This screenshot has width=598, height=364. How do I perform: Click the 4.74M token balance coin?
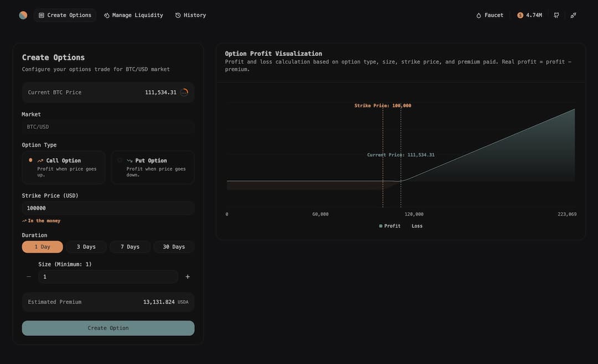point(520,15)
